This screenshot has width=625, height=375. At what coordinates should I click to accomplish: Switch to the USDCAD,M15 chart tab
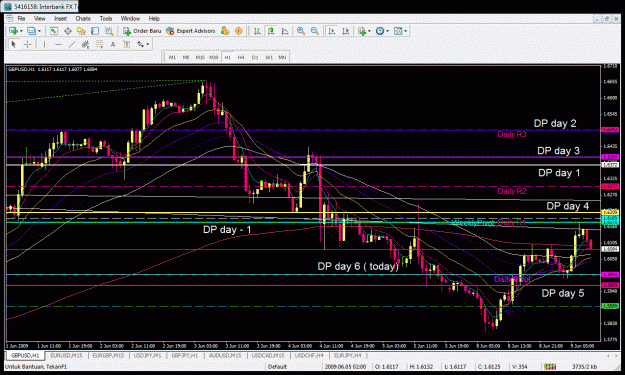(x=268, y=355)
